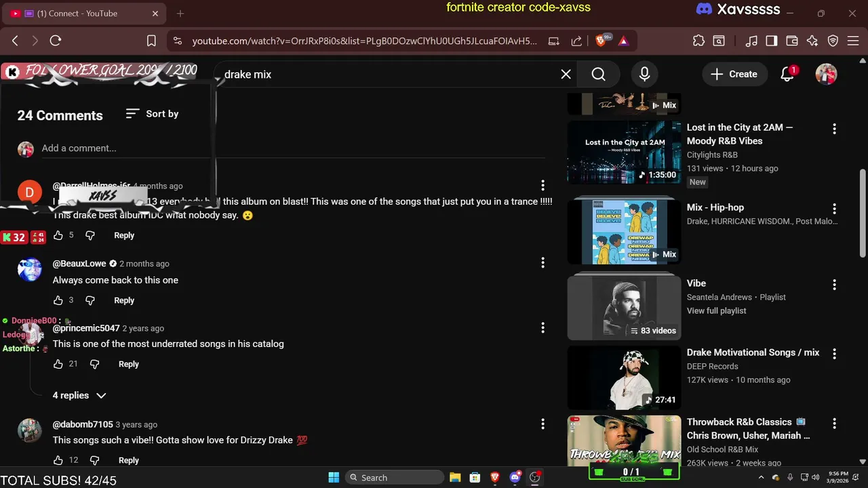
Task: Click the taskbar Search box
Action: point(394,477)
